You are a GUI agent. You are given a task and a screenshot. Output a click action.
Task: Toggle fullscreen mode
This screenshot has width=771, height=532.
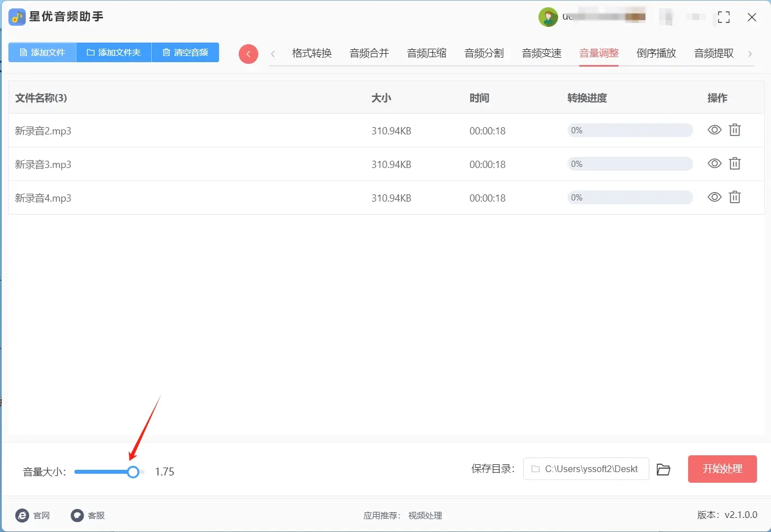(x=723, y=17)
